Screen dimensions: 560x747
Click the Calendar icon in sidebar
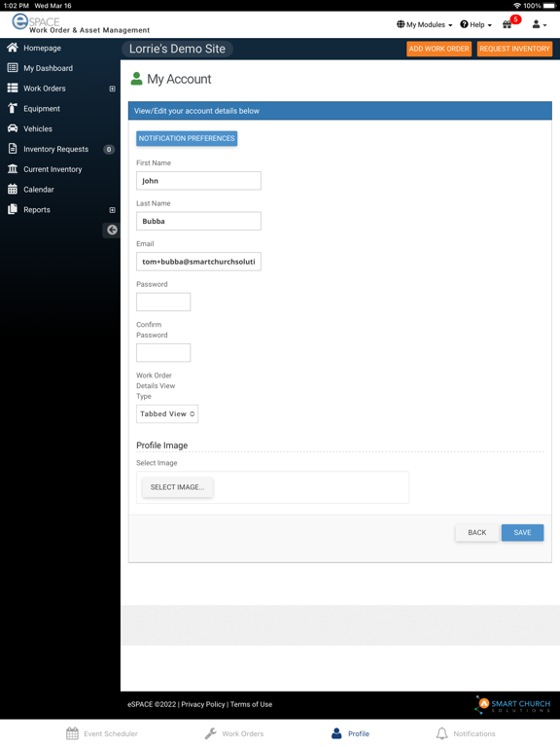click(13, 189)
